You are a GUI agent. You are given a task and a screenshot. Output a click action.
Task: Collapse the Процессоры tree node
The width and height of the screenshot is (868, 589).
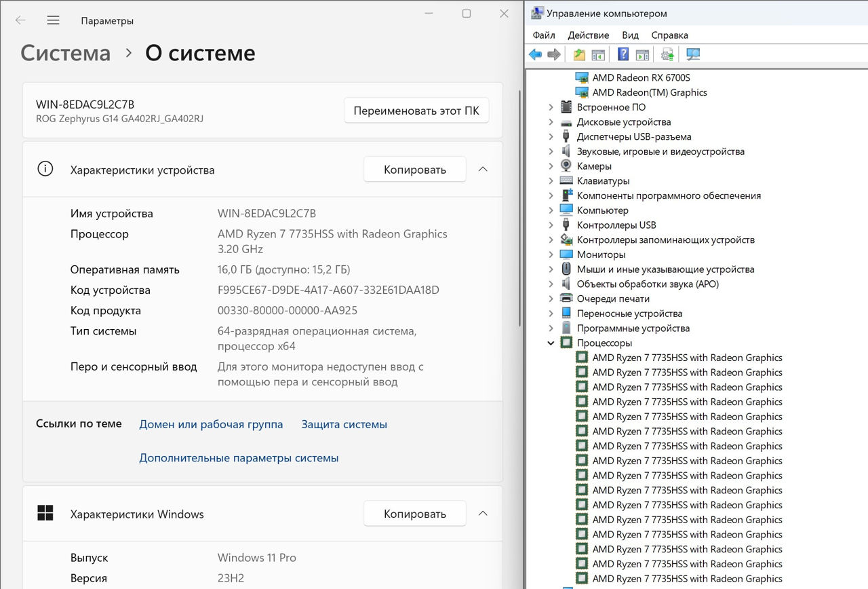[x=551, y=343]
